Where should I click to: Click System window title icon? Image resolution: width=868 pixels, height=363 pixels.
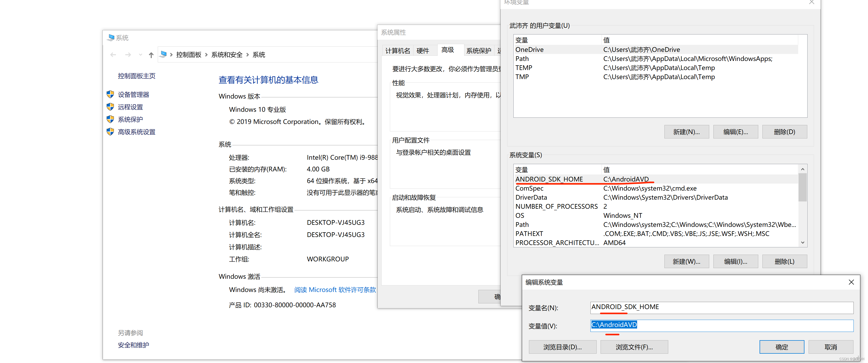pos(111,37)
